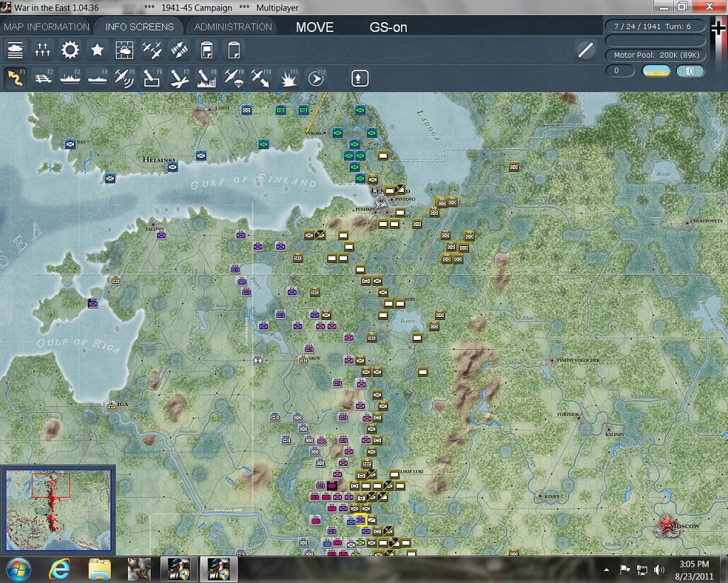728x583 pixels.
Task: Launch Internet Explorer from taskbar
Action: (60, 569)
